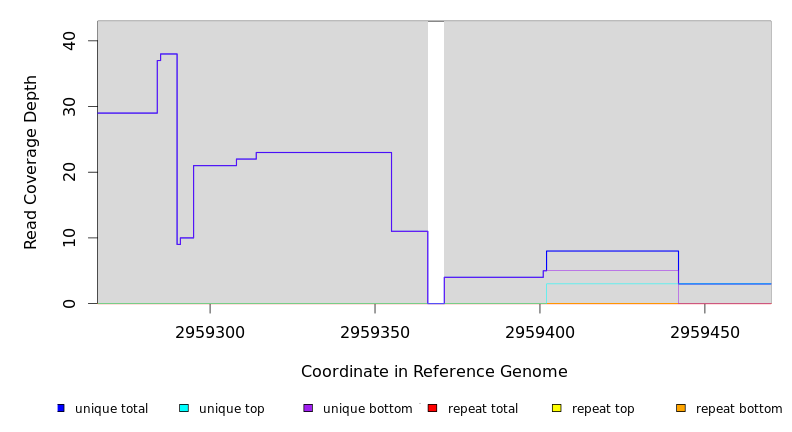Click the y-axis tick label 10
The height and width of the screenshot is (432, 792).
coord(69,238)
